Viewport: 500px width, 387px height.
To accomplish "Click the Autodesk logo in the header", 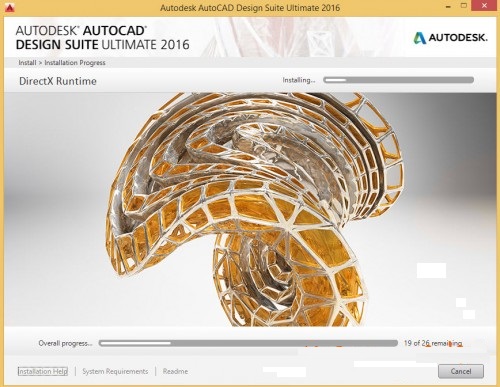I will click(x=450, y=38).
